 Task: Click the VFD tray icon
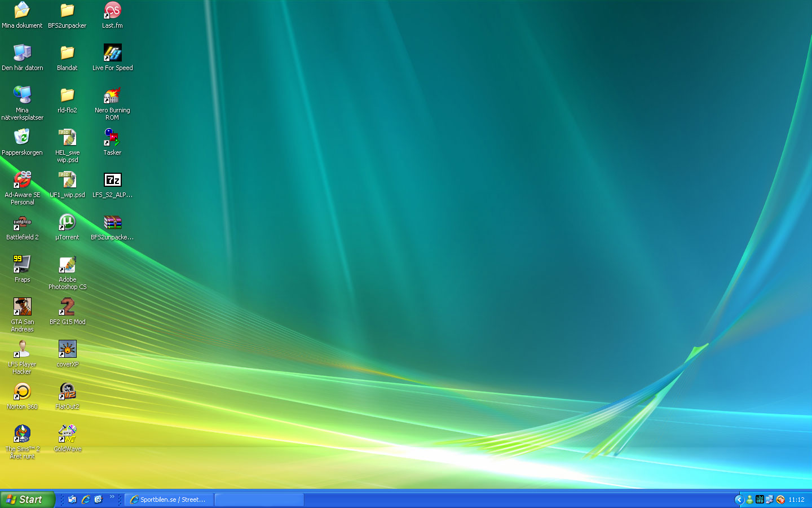760,500
